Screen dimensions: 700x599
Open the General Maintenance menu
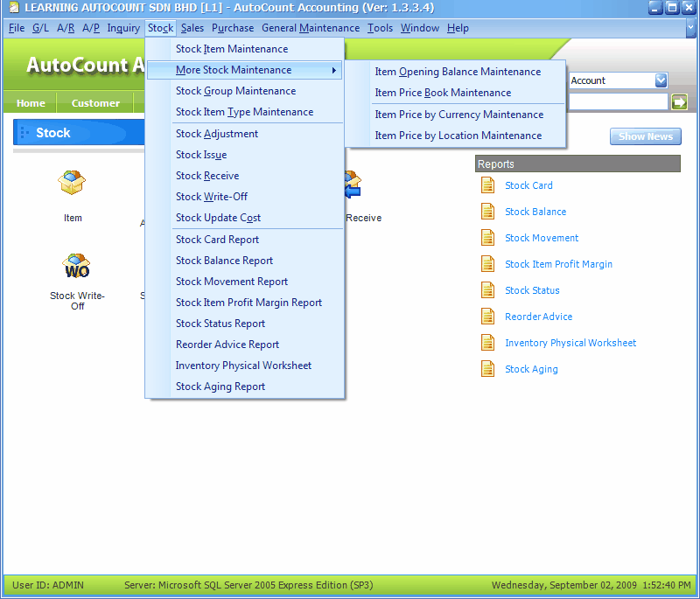(x=311, y=28)
